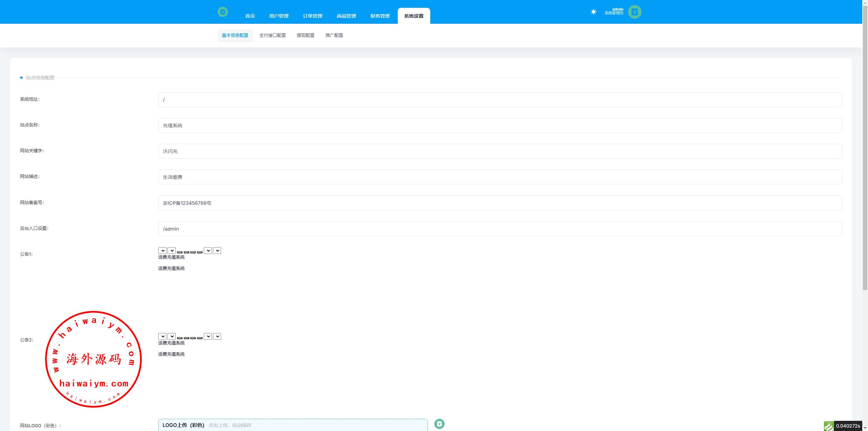
Task: Switch to the 提现配置 tab
Action: click(x=305, y=35)
